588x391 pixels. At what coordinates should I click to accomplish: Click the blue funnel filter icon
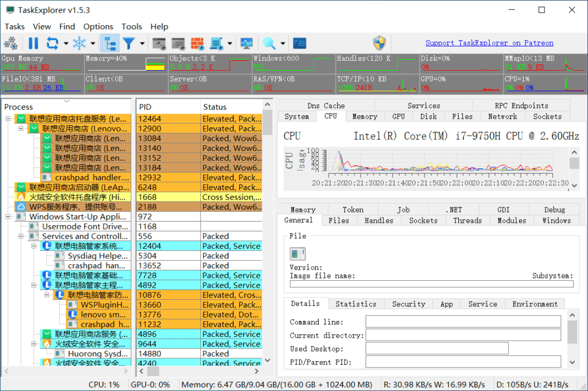pyautogui.click(x=129, y=44)
